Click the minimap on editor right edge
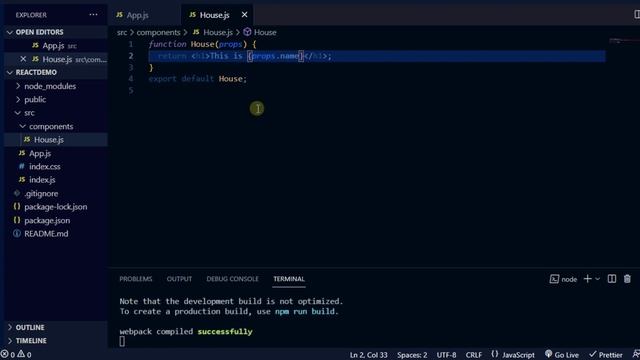The height and width of the screenshot is (360, 640). point(624,41)
